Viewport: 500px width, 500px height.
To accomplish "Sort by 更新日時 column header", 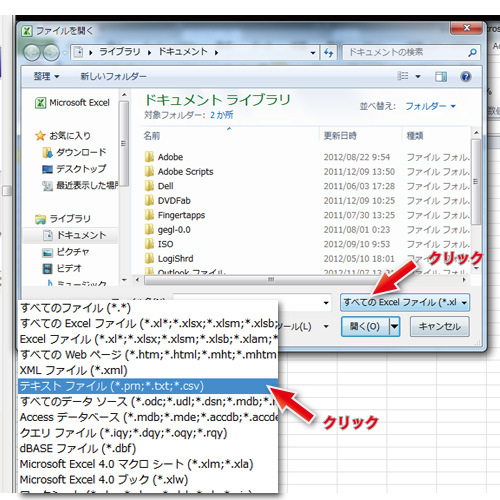I will (340, 136).
